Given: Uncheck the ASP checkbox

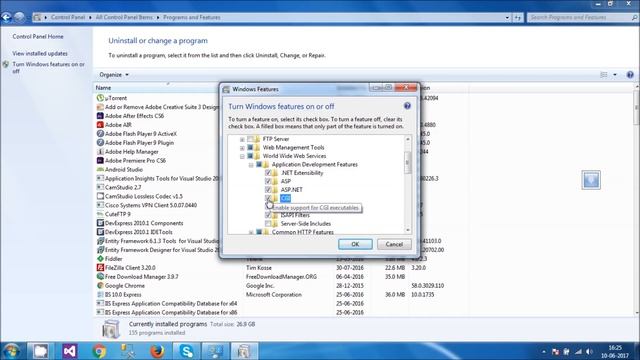Looking at the screenshot, I should click(x=268, y=181).
